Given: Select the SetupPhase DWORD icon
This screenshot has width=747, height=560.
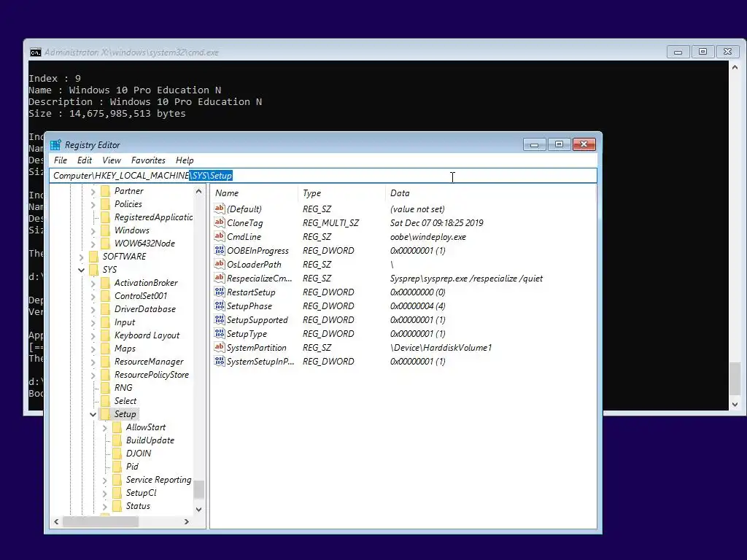Looking at the screenshot, I should click(x=219, y=306).
